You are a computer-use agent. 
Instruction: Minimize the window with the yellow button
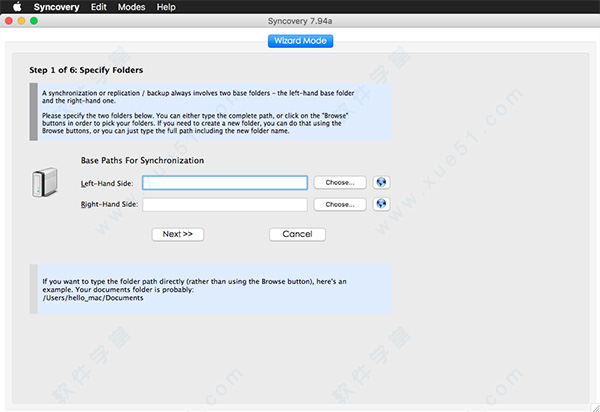tap(22, 21)
